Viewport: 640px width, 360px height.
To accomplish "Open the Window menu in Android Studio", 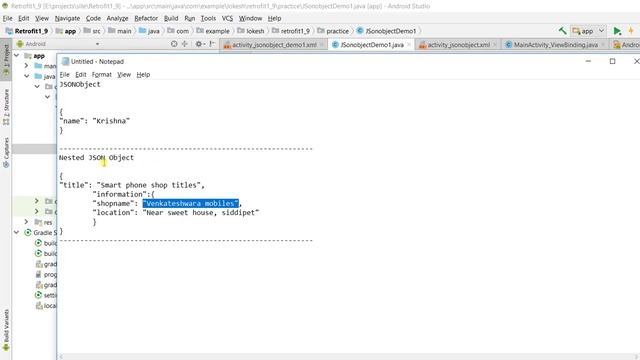I will pyautogui.click(x=250, y=18).
